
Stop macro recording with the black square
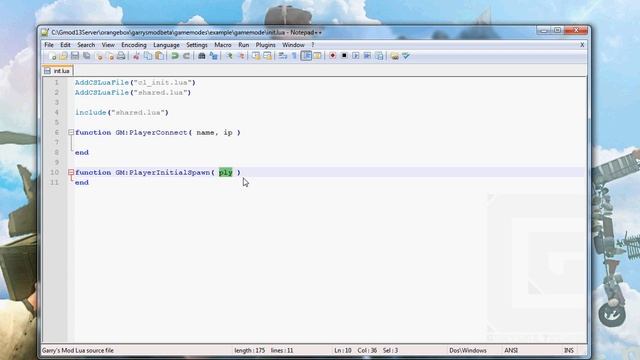344,56
